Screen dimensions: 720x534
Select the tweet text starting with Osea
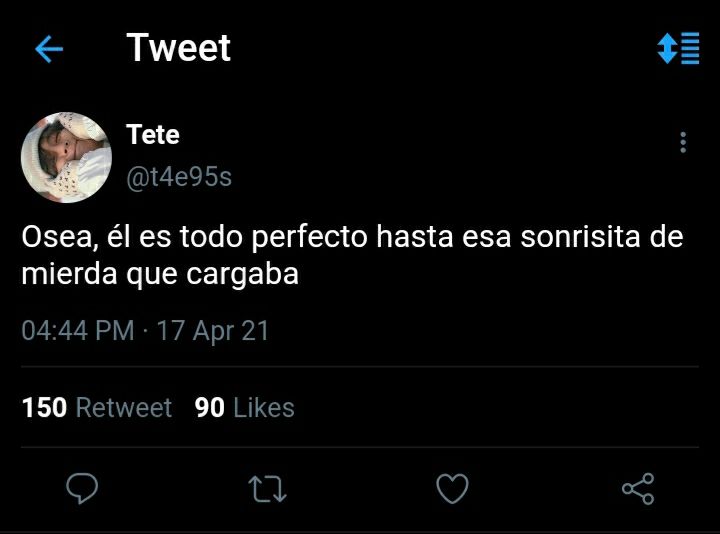pos(352,255)
